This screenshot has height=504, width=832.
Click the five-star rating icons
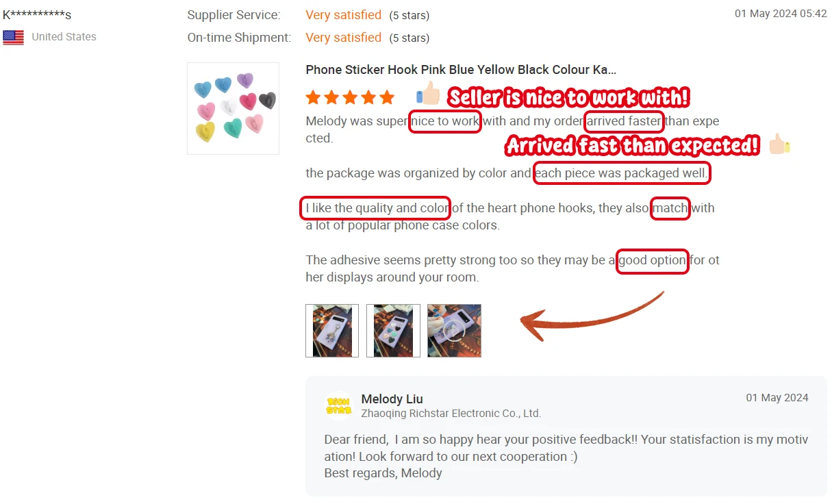350,97
